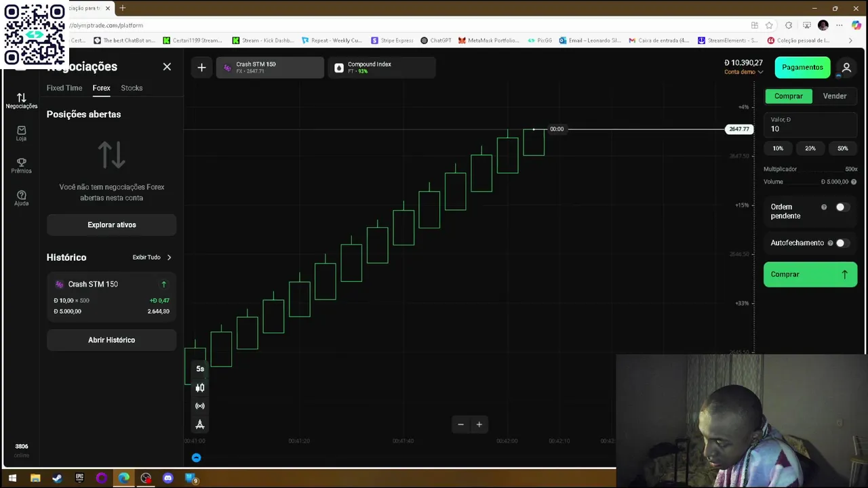Image resolution: width=868 pixels, height=488 pixels.
Task: Expand the Conta demo account dropdown
Action: pos(743,72)
